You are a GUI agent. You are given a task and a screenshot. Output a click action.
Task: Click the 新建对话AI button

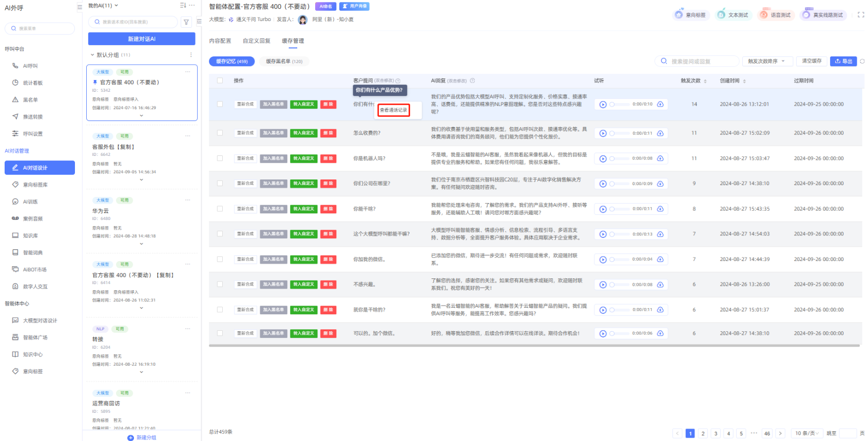point(142,39)
